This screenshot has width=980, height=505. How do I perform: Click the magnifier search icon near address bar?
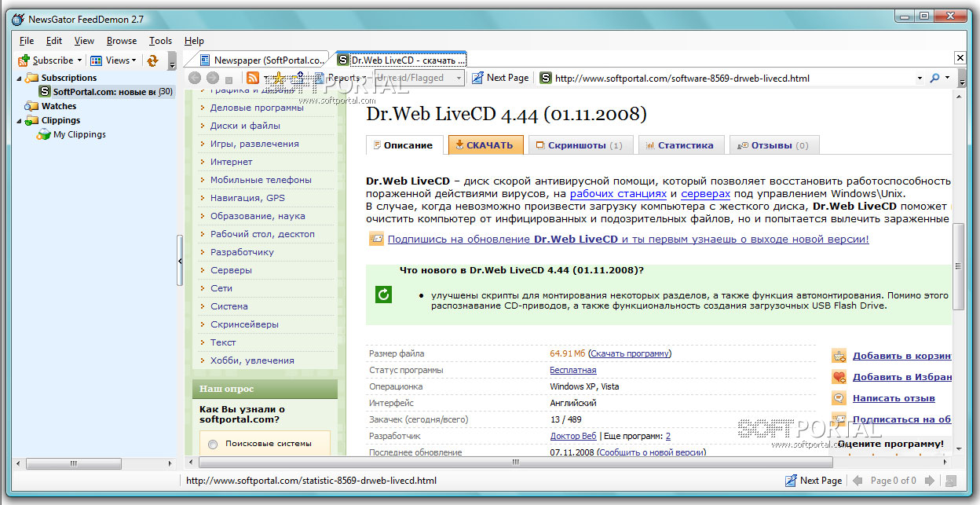(934, 78)
